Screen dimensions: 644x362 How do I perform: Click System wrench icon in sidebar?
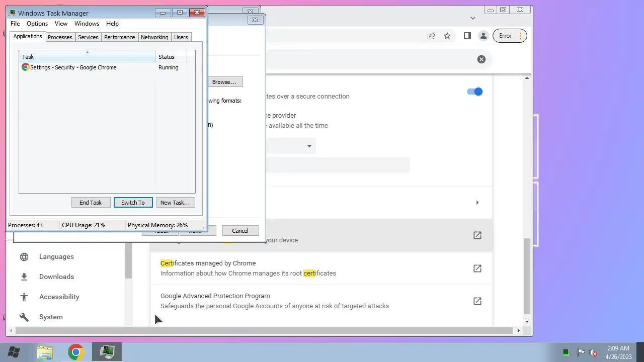pyautogui.click(x=24, y=317)
